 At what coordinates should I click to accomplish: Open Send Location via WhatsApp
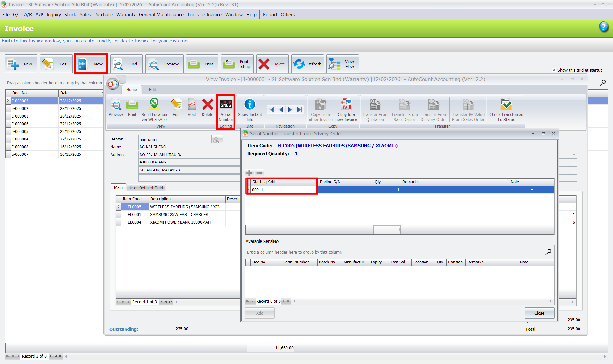tap(154, 110)
